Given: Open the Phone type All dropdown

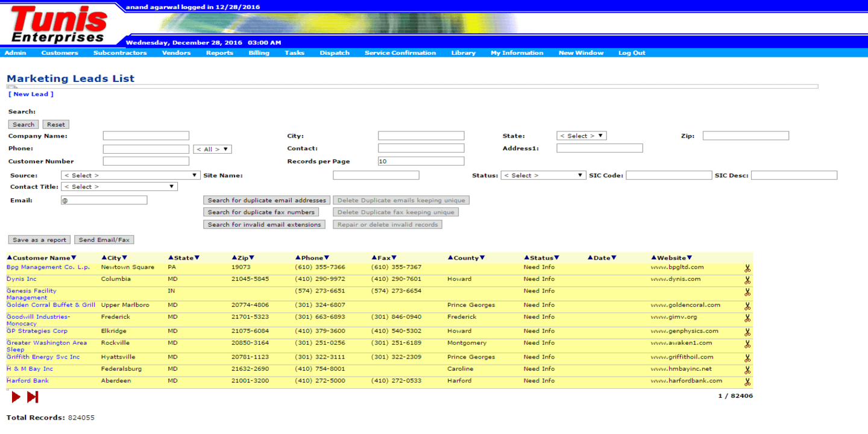Looking at the screenshot, I should point(212,149).
